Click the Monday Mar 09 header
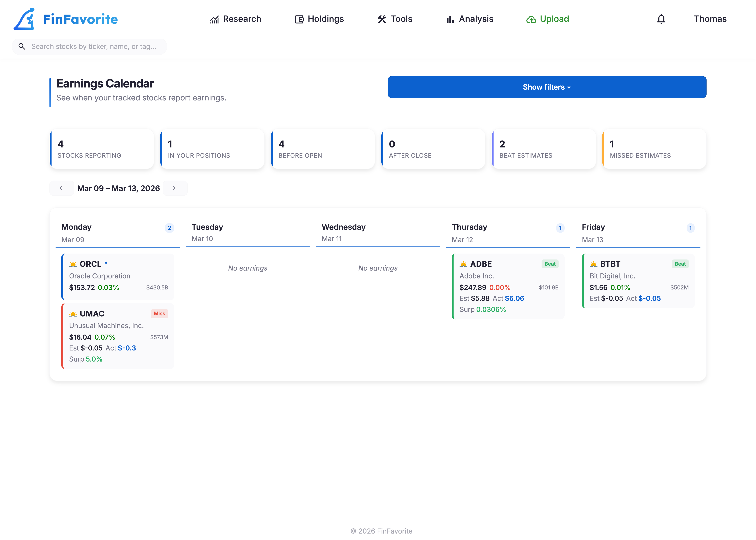The height and width of the screenshot is (540, 756). pyautogui.click(x=118, y=233)
